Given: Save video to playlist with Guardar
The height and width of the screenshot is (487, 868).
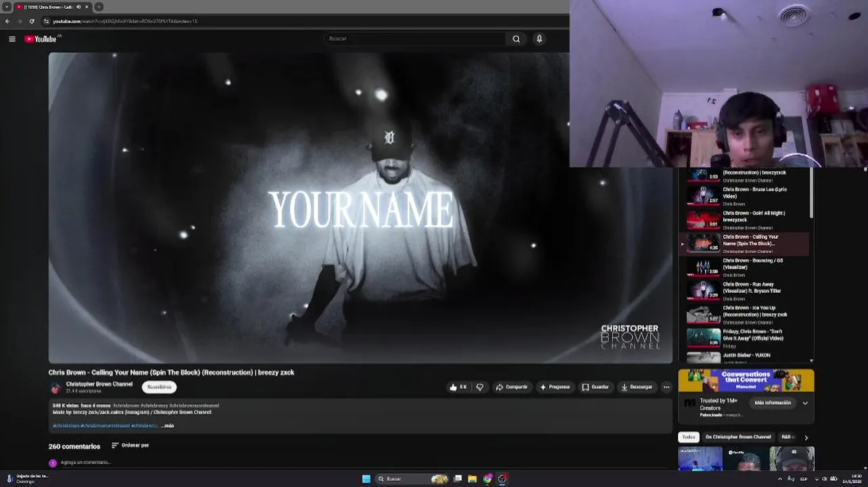Looking at the screenshot, I should 596,387.
